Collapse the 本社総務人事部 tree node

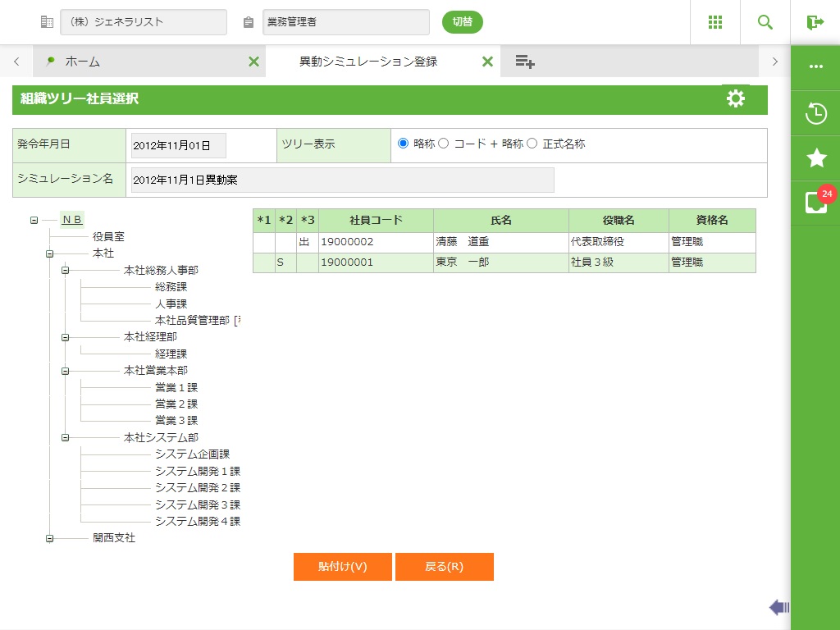pyautogui.click(x=66, y=270)
